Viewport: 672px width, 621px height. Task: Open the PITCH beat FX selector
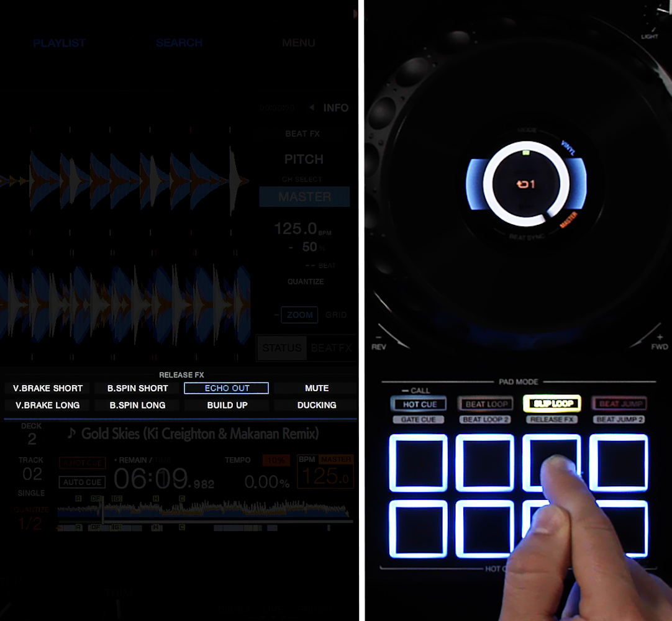(304, 160)
